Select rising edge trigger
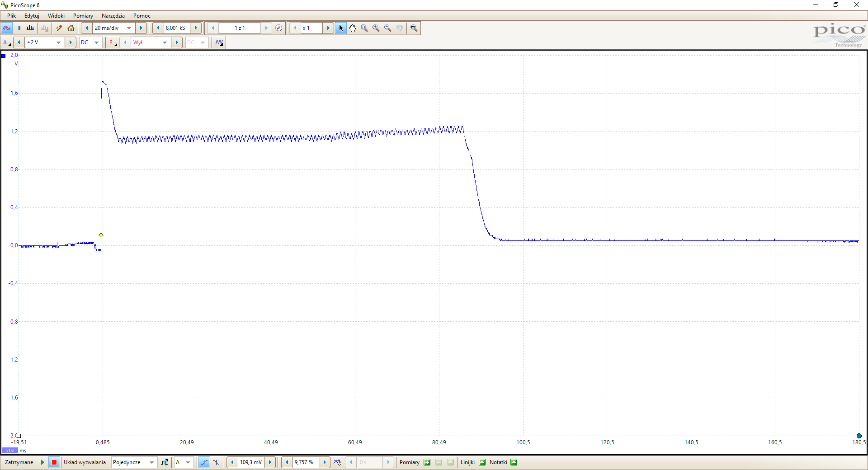868x470 pixels. 204,462
